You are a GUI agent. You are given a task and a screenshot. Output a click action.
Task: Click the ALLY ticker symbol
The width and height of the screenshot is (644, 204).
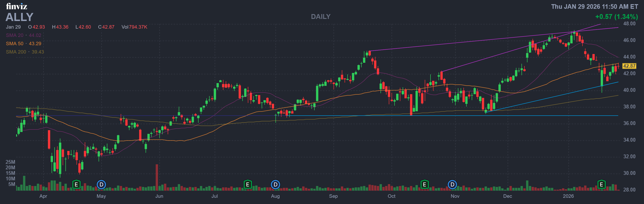[x=20, y=17]
